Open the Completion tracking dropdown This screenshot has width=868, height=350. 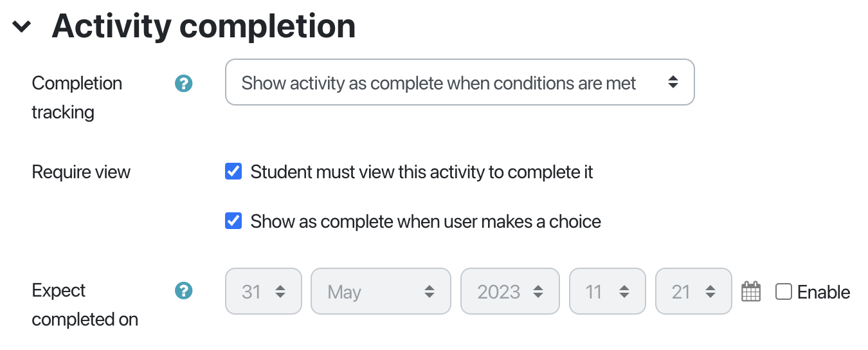click(x=460, y=82)
